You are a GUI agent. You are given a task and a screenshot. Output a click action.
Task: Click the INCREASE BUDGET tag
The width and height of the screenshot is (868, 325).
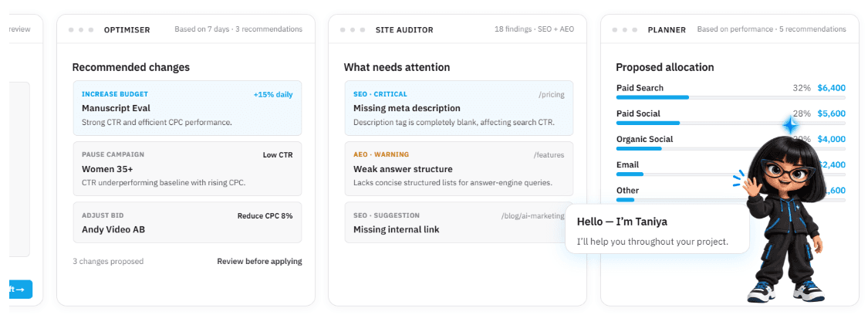pyautogui.click(x=115, y=94)
